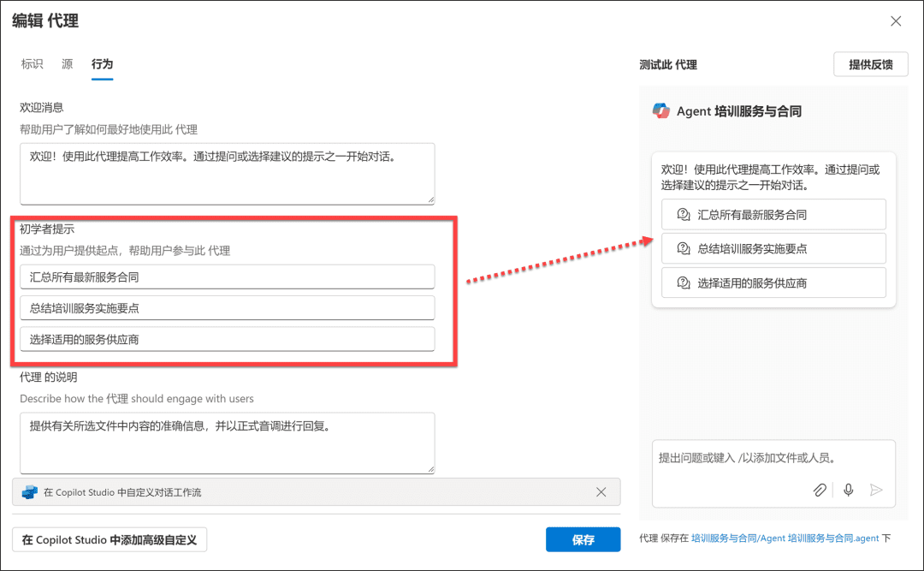Click the text 帮助用户了解如何最好地使用此 代理
924x571 pixels.
coord(109,129)
